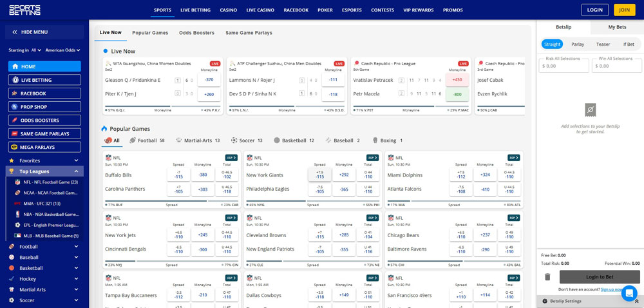The height and width of the screenshot is (308, 644).
Task: Click the Favorites star icon in sidebar
Action: tap(12, 160)
